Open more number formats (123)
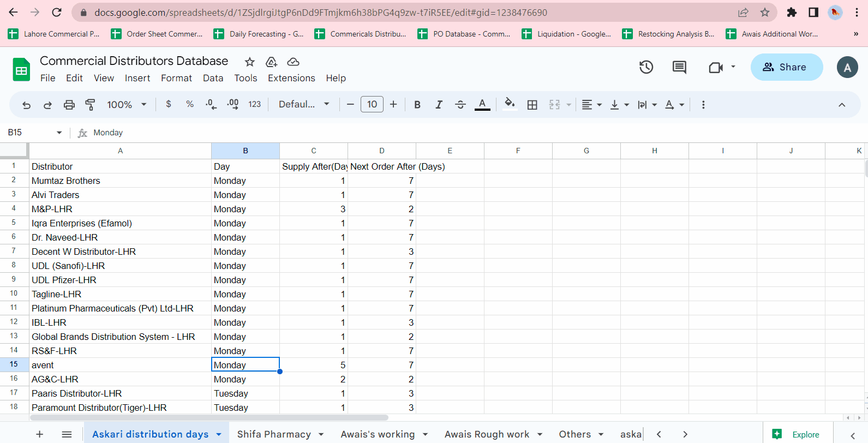 point(255,104)
